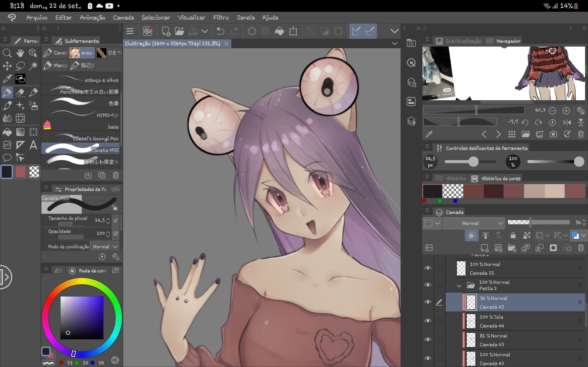The image size is (588, 367).
Task: Select the Eyedropper tool in toolbox
Action: (7, 79)
